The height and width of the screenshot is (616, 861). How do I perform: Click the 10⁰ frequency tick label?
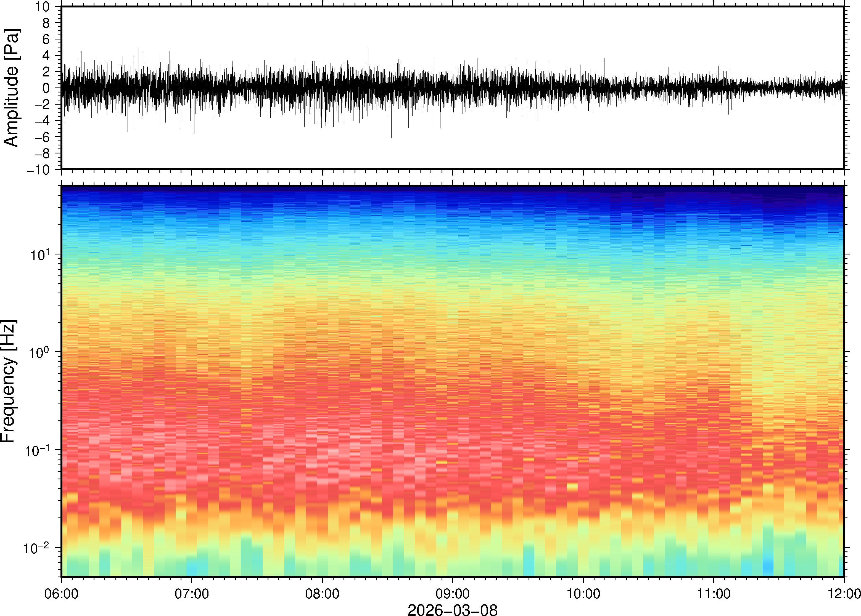39,353
